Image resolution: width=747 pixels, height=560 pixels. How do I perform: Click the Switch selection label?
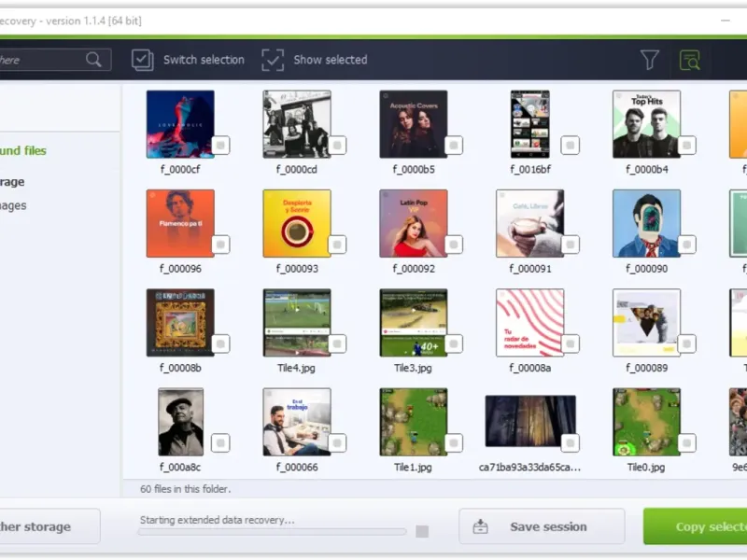point(204,60)
